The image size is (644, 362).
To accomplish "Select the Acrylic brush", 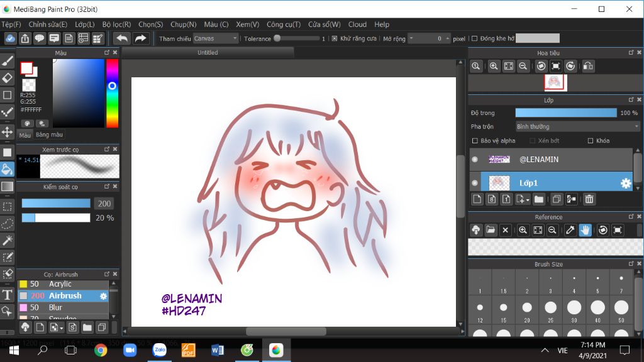I will pos(63,284).
